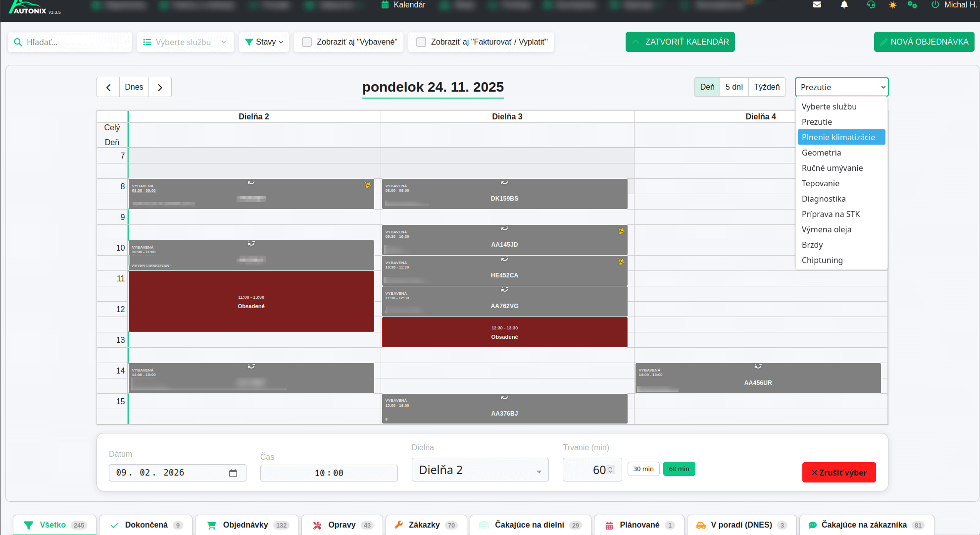Choose Plnenie klimatizácie from the list
The width and height of the screenshot is (980, 535).
coord(841,137)
